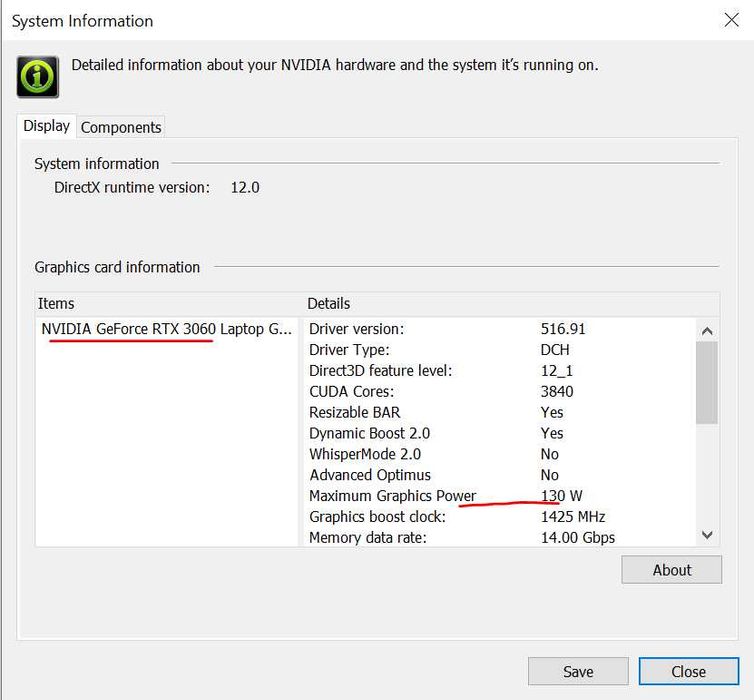Click the 1425 MHz boost clock value
This screenshot has width=754, height=700.
coord(573,517)
